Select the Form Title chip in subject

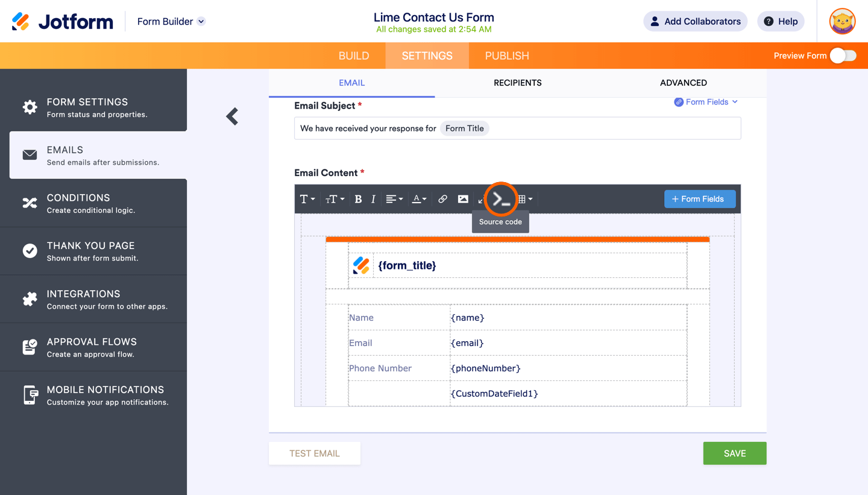(x=465, y=128)
